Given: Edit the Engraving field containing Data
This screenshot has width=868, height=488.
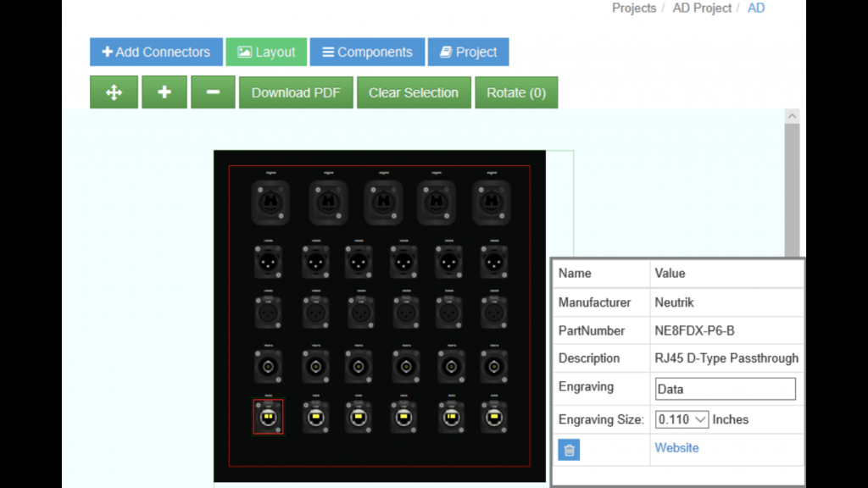Looking at the screenshot, I should tap(725, 388).
